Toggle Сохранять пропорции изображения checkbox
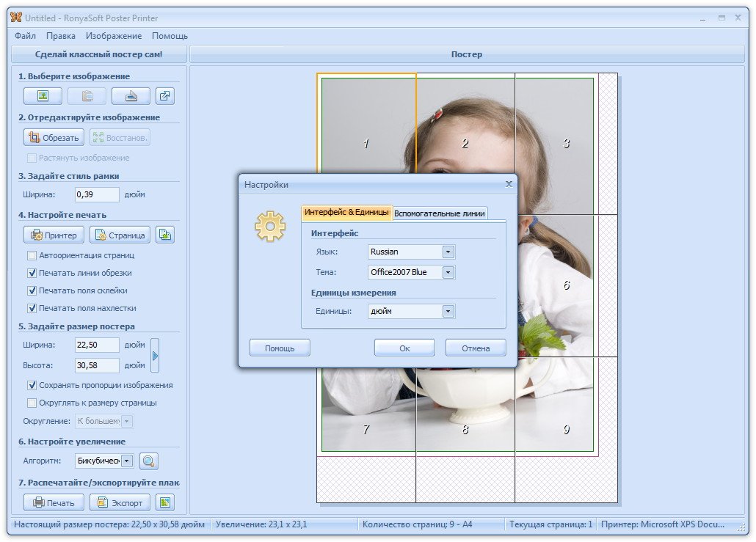The height and width of the screenshot is (542, 756). click(x=32, y=385)
